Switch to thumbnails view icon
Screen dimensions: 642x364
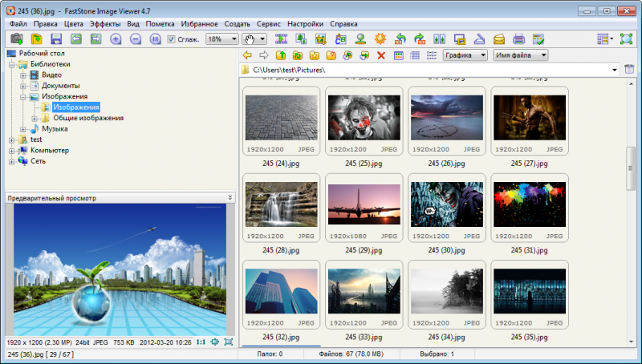coord(398,55)
